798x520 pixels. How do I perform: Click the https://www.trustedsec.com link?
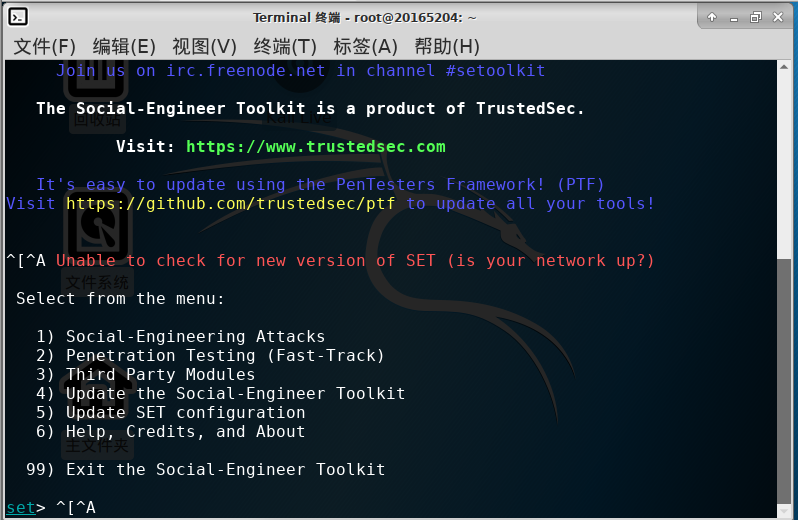pos(316,147)
